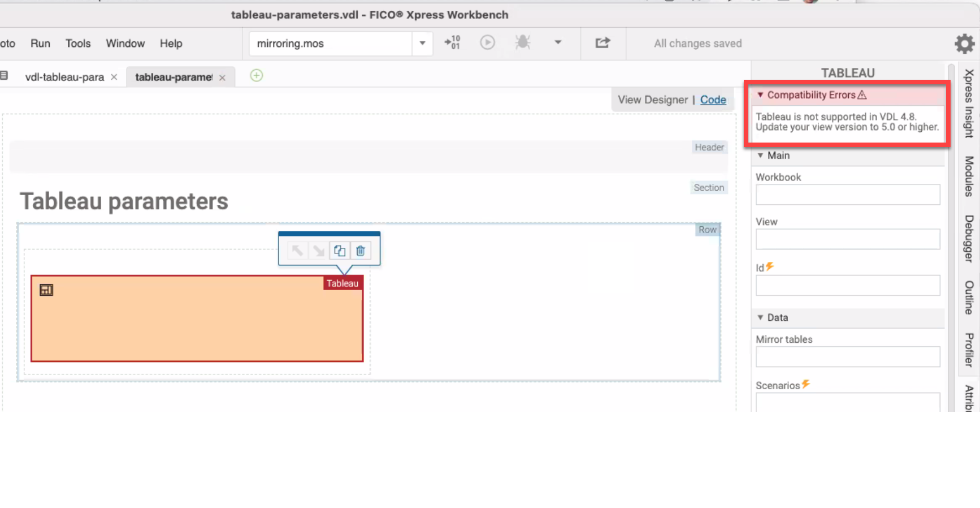Screen dimensions: 980x508
Task: Collapse the Compatibility Errors section
Action: click(x=760, y=95)
